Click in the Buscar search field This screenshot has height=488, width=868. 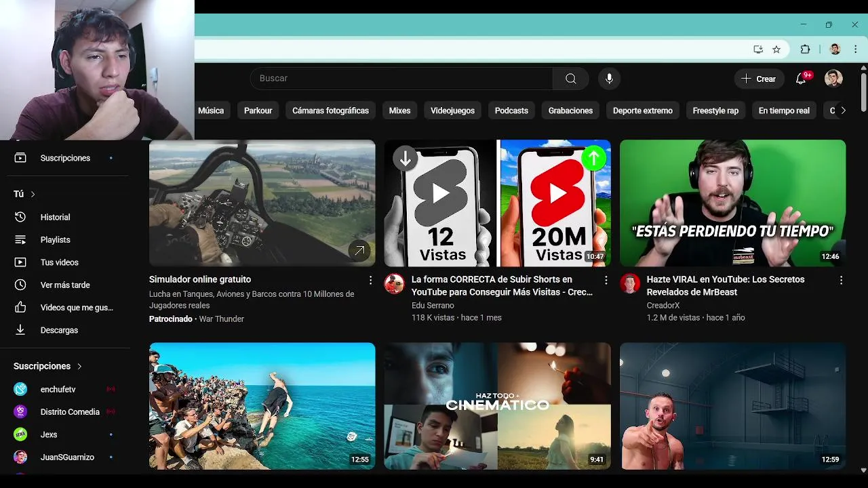401,79
